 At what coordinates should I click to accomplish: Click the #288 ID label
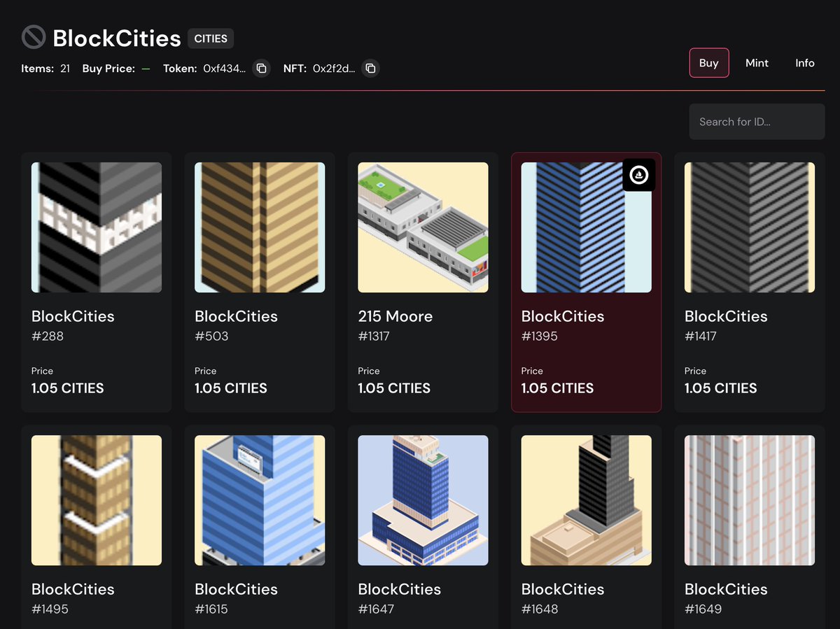48,336
